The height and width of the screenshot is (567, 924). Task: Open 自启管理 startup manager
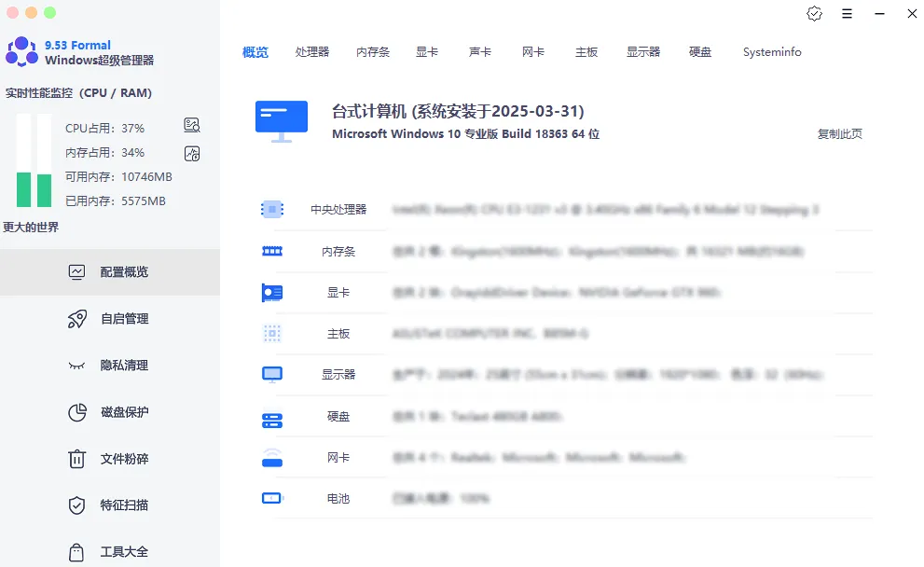(x=110, y=319)
